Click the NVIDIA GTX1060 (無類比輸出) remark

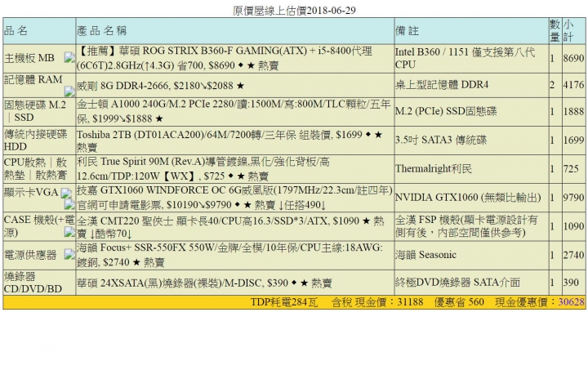468,197
